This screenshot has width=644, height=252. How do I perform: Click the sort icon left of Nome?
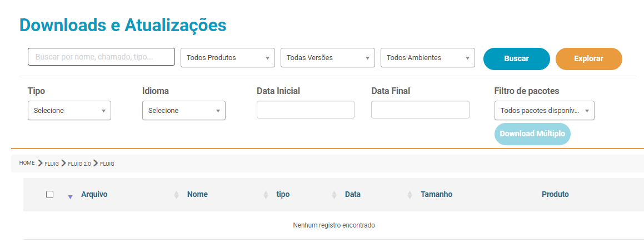point(177,195)
